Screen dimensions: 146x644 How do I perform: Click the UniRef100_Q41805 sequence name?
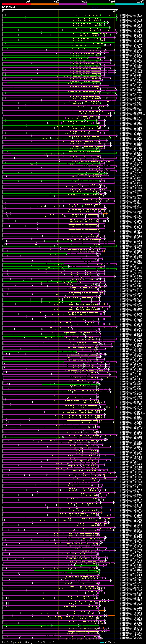(x=131, y=220)
